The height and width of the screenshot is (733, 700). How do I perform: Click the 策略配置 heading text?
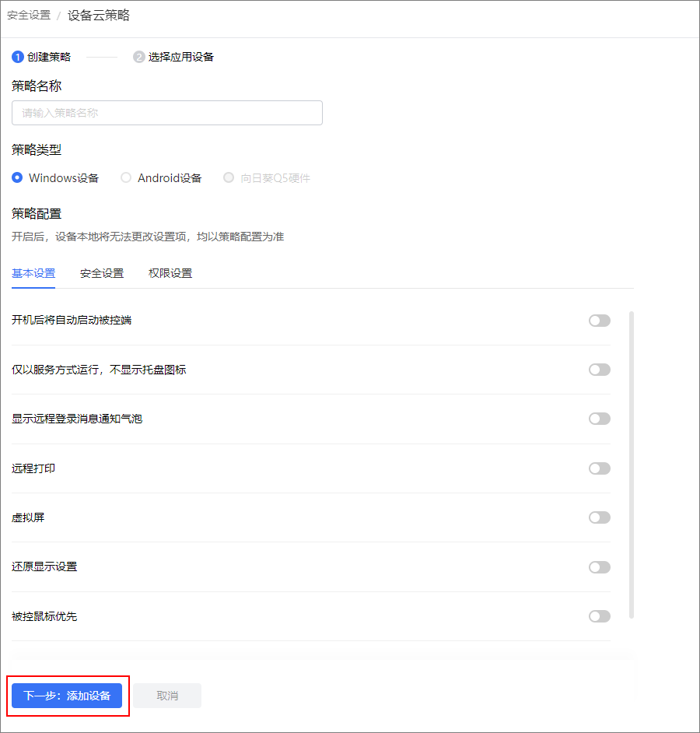37,214
